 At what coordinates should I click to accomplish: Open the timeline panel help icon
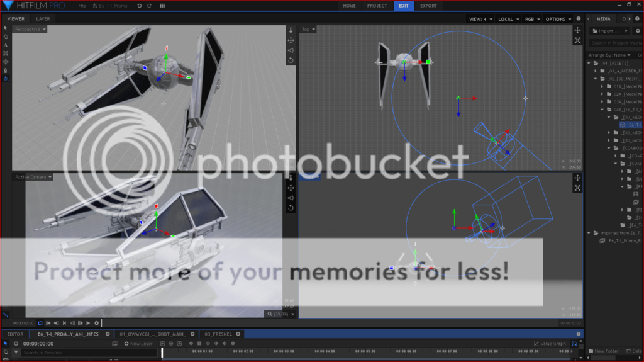pyautogui.click(x=579, y=334)
